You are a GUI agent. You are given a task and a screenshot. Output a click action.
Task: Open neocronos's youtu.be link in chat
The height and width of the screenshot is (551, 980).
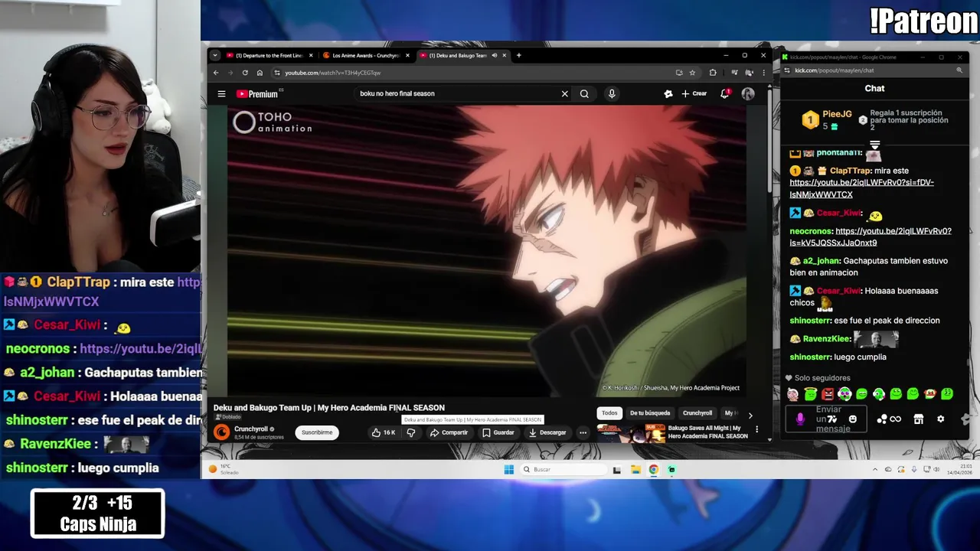click(871, 236)
